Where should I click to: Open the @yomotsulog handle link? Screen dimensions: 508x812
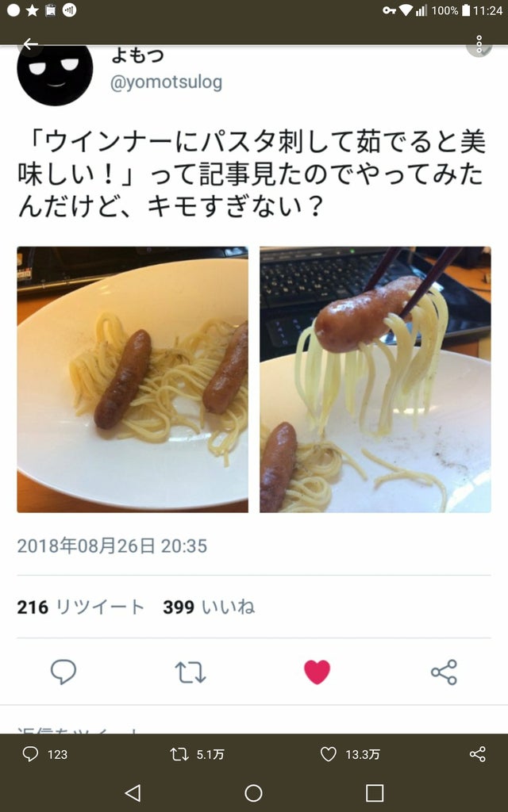pyautogui.click(x=167, y=82)
